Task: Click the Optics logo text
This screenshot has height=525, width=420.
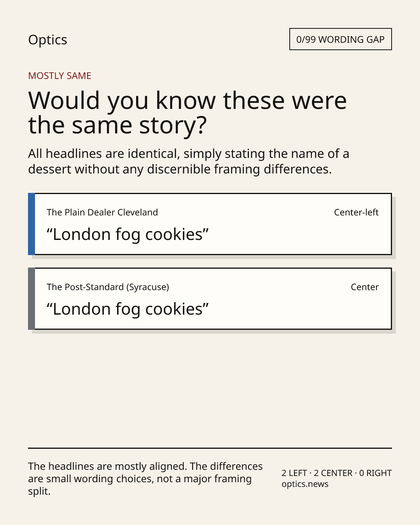Action: (47, 40)
